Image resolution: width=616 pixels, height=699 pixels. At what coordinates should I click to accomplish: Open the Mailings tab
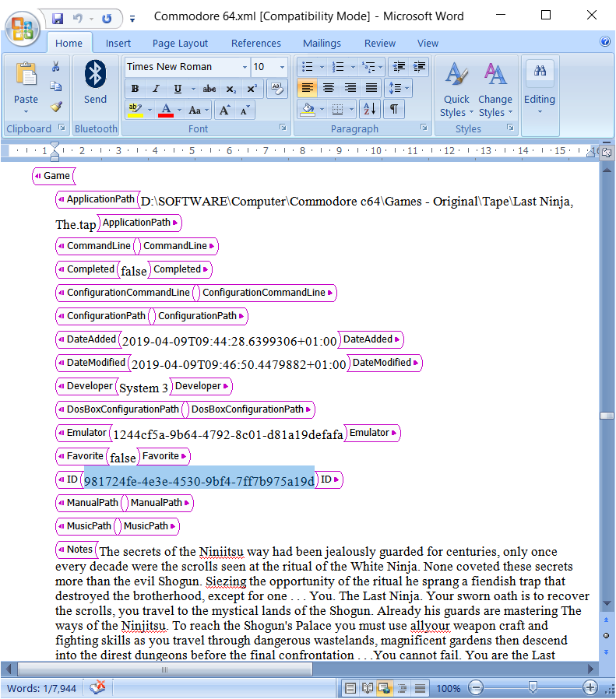(x=322, y=43)
